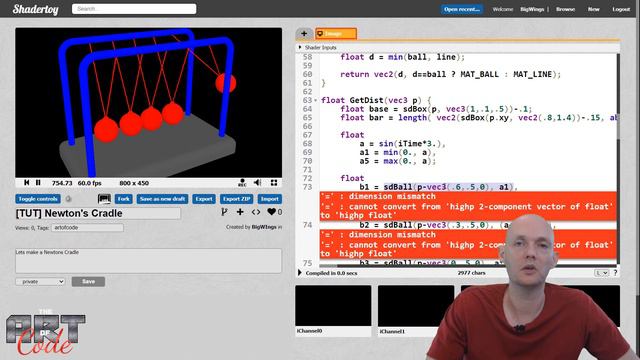Open embed code angle-brackets icon

point(256,212)
